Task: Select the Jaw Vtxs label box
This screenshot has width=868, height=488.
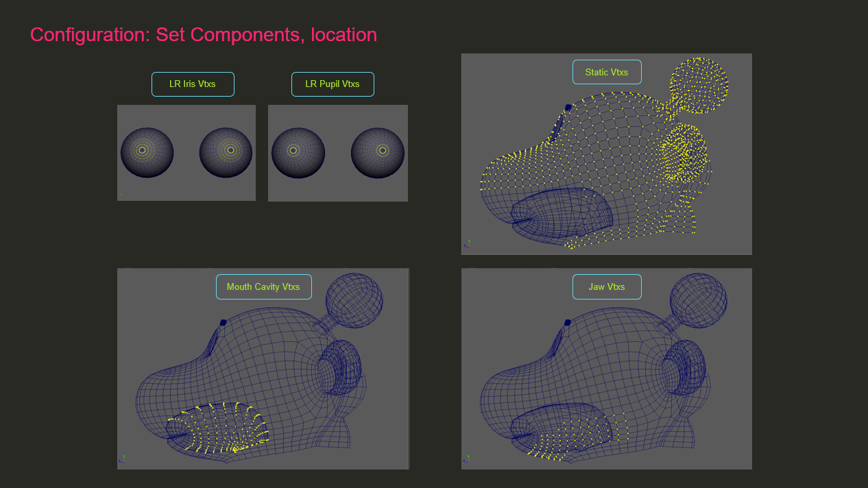Action: pos(606,286)
